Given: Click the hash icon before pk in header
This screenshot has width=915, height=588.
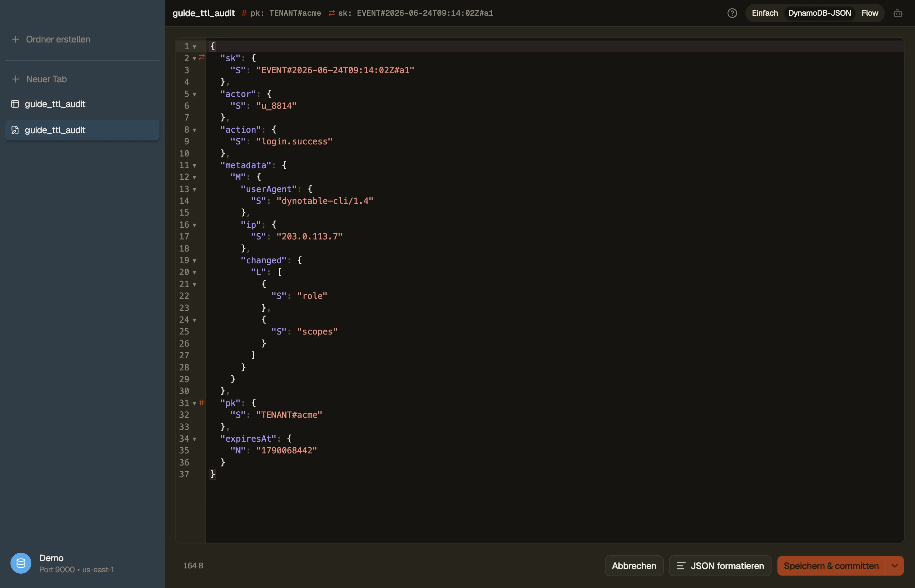Looking at the screenshot, I should coord(244,13).
